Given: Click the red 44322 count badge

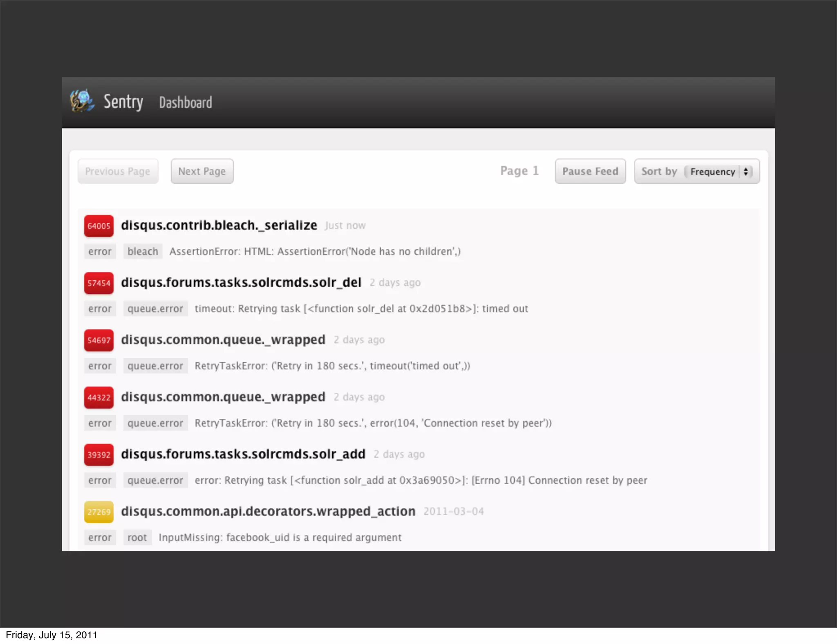Looking at the screenshot, I should 99,398.
